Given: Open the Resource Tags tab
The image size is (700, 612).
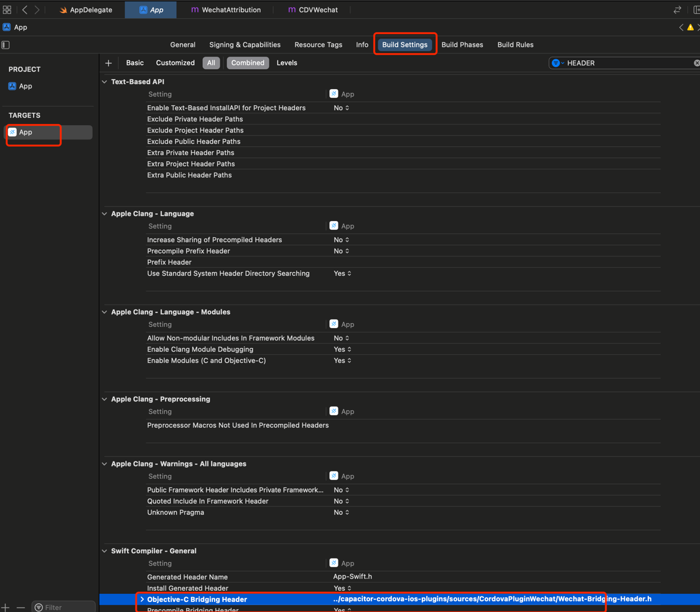Looking at the screenshot, I should click(319, 45).
